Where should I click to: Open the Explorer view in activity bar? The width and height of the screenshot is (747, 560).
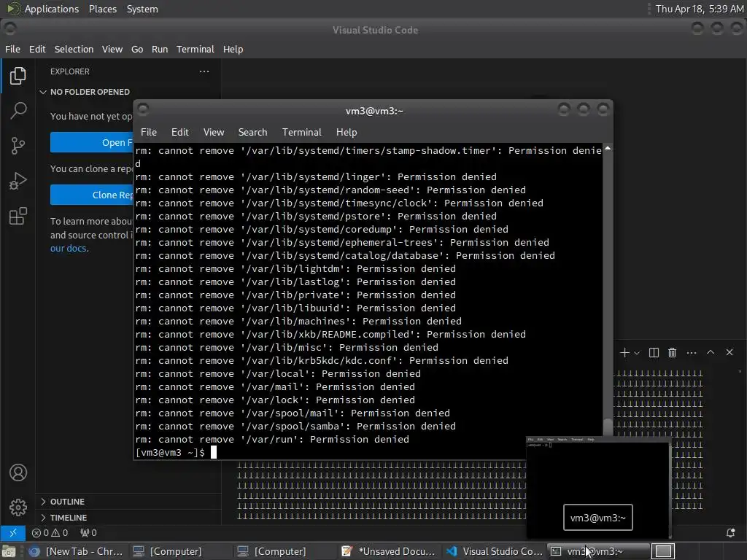pyautogui.click(x=18, y=76)
